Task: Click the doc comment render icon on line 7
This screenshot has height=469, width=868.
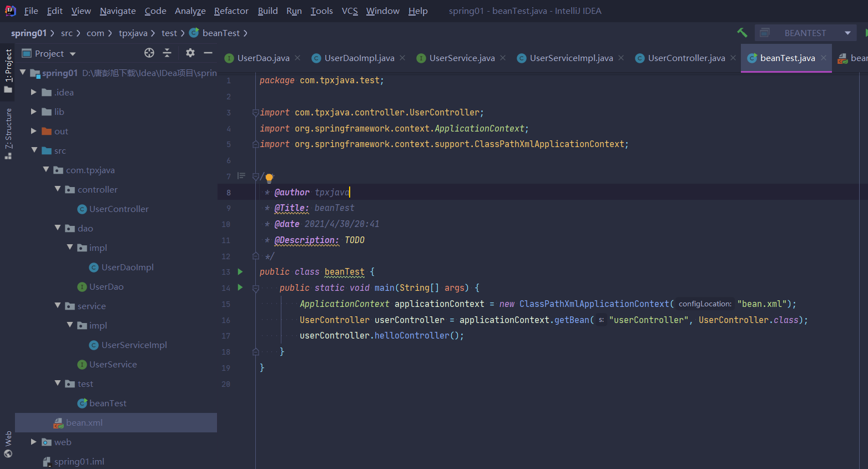Action: [x=241, y=176]
